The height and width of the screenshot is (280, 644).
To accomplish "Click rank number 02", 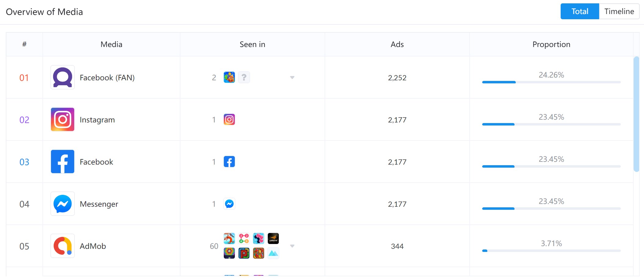I will pyautogui.click(x=24, y=120).
